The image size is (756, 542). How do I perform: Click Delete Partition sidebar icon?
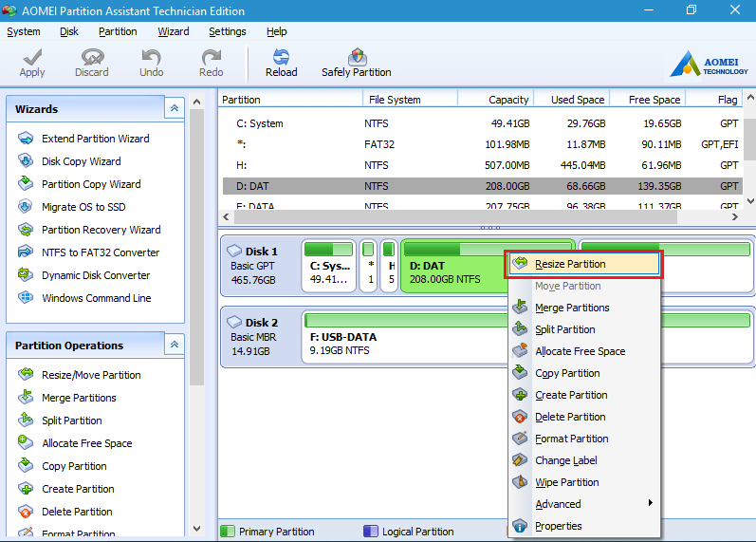click(26, 511)
